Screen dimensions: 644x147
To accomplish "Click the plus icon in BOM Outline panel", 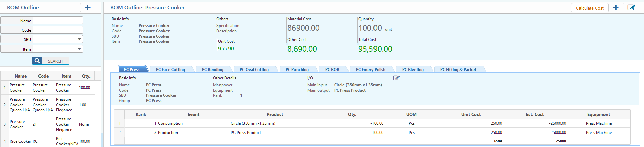I will pyautogui.click(x=87, y=7).
